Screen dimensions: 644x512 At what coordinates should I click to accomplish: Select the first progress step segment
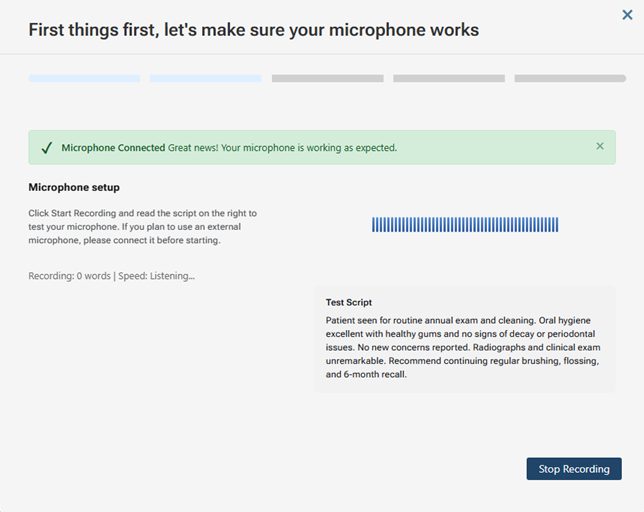[84, 78]
